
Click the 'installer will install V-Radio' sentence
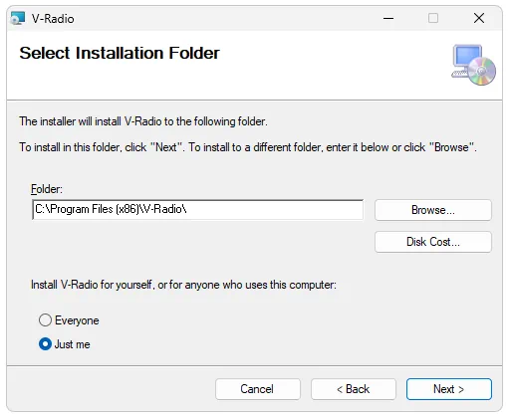click(143, 121)
